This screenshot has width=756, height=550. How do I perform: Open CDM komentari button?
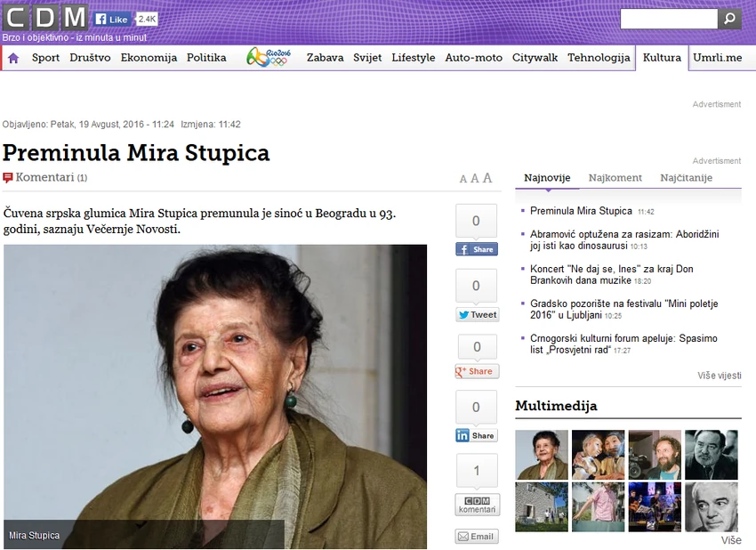[477, 505]
